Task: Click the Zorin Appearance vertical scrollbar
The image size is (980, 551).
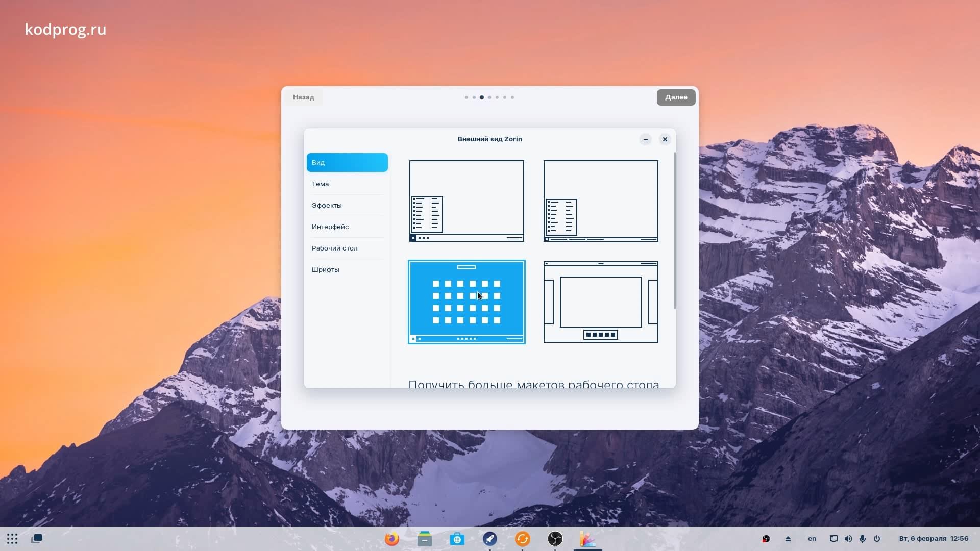Action: pyautogui.click(x=675, y=231)
